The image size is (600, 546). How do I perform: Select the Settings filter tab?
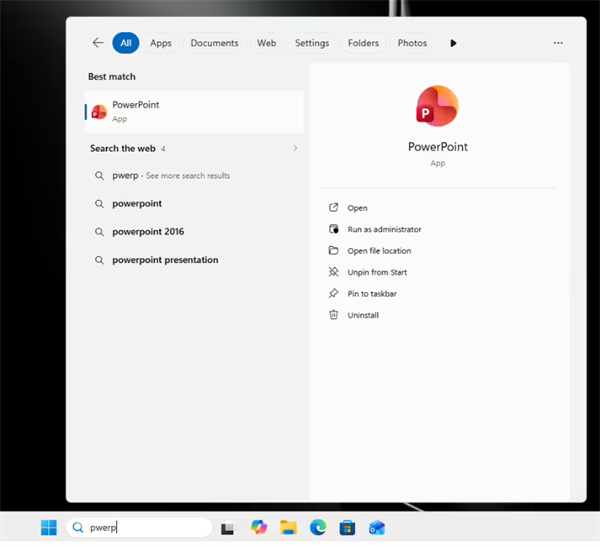pos(312,43)
